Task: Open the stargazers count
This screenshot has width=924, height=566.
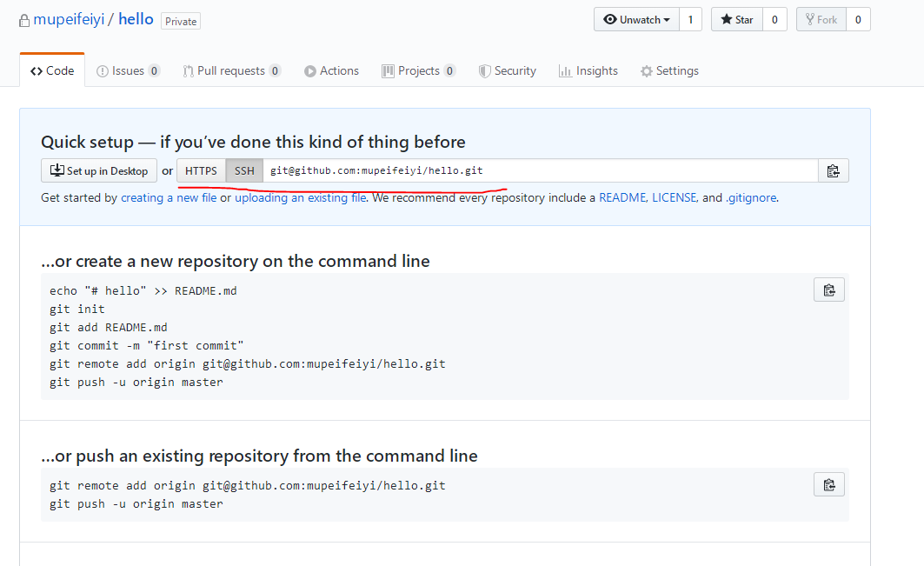Action: pyautogui.click(x=774, y=19)
